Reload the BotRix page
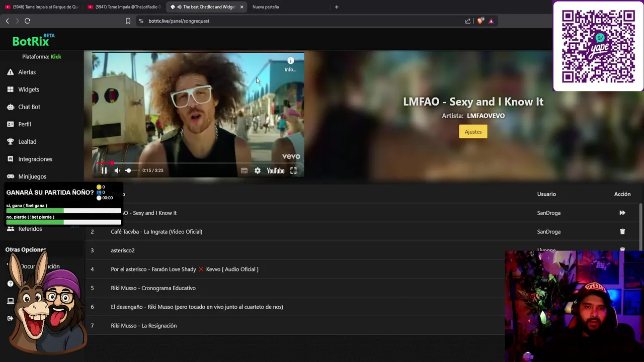 (x=28, y=21)
